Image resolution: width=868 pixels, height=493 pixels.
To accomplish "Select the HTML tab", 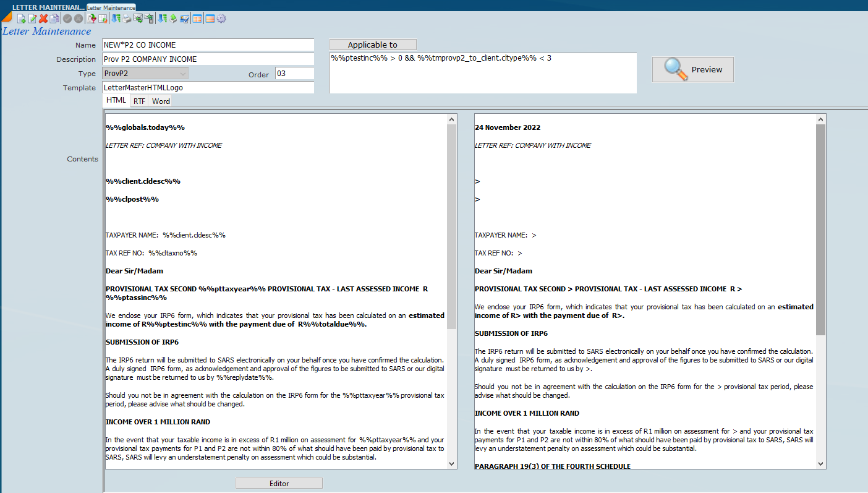I will 116,100.
